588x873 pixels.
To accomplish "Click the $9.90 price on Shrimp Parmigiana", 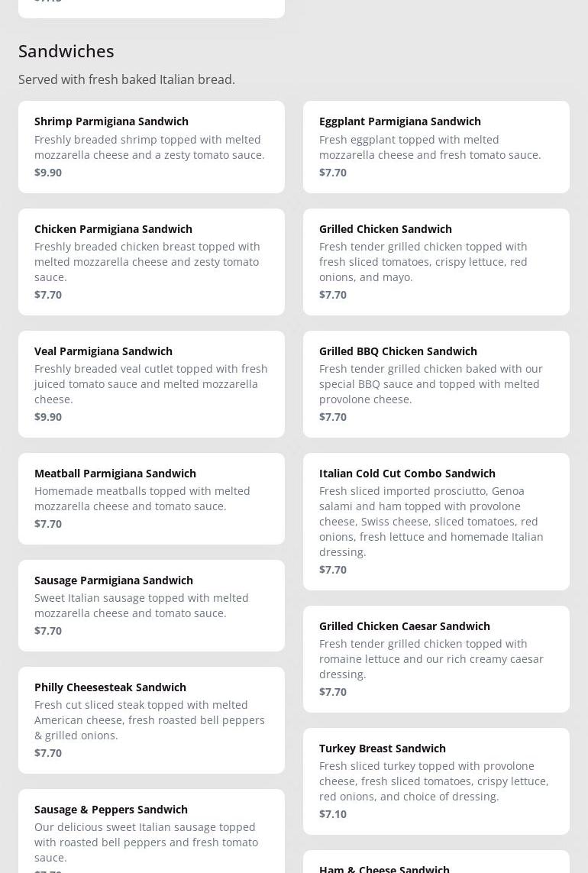I will (48, 173).
